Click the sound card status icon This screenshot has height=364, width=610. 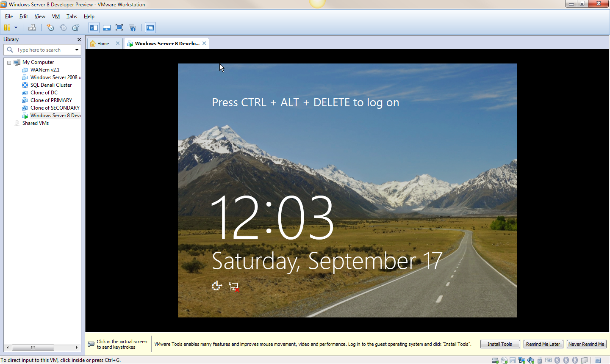[531, 360]
